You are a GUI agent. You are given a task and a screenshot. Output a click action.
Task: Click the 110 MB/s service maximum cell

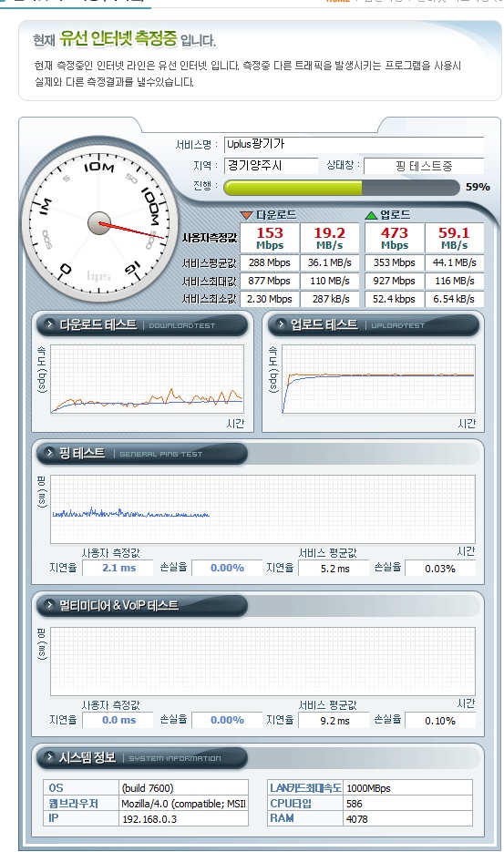[330, 281]
